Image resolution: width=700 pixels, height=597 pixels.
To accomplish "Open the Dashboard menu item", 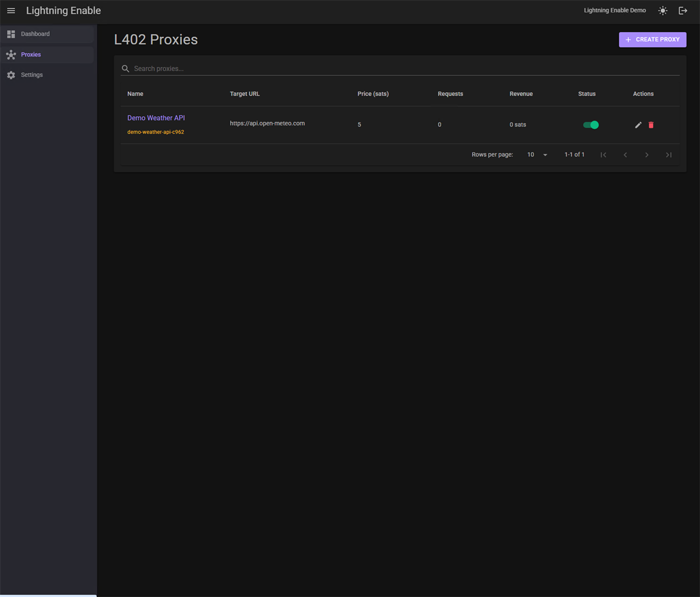I will pos(47,34).
